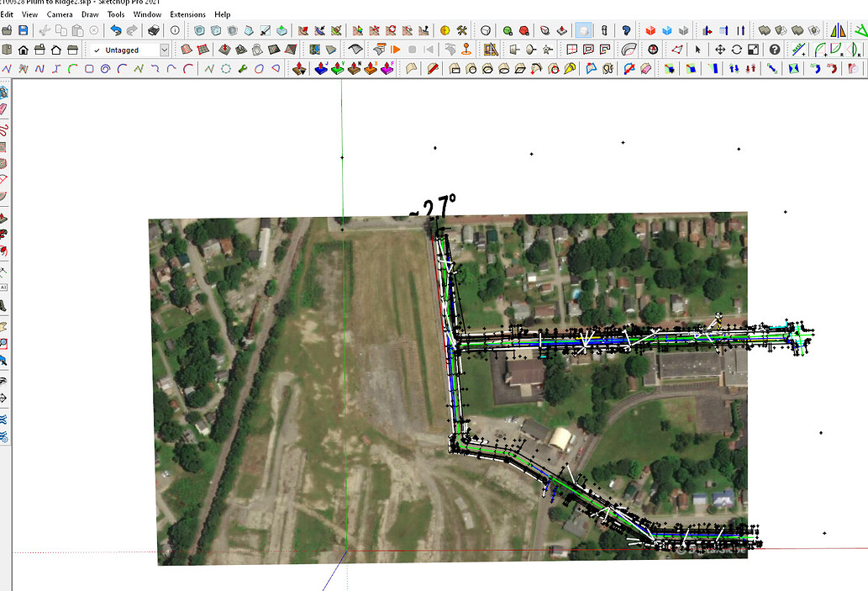Undo the last action

[117, 29]
